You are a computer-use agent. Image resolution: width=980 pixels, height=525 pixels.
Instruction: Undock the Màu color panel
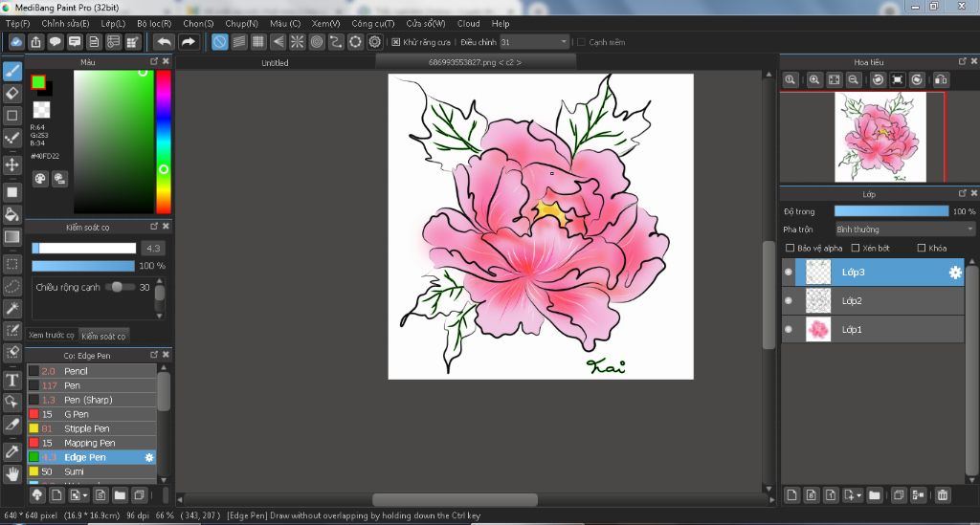point(154,61)
